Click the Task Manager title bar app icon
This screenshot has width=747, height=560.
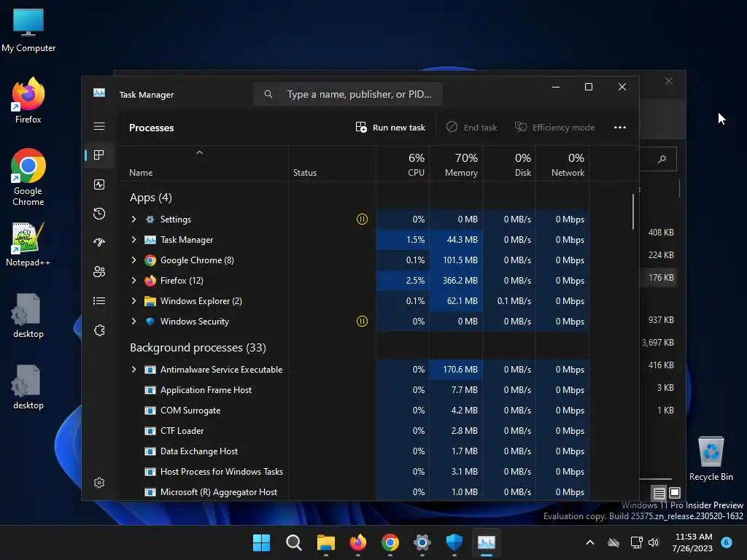click(x=99, y=93)
